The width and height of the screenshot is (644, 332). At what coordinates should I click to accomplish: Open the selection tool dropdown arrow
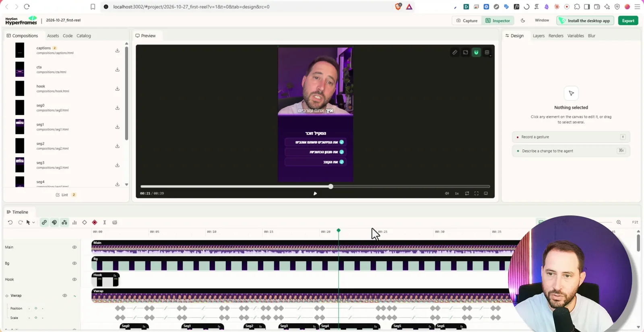click(34, 223)
